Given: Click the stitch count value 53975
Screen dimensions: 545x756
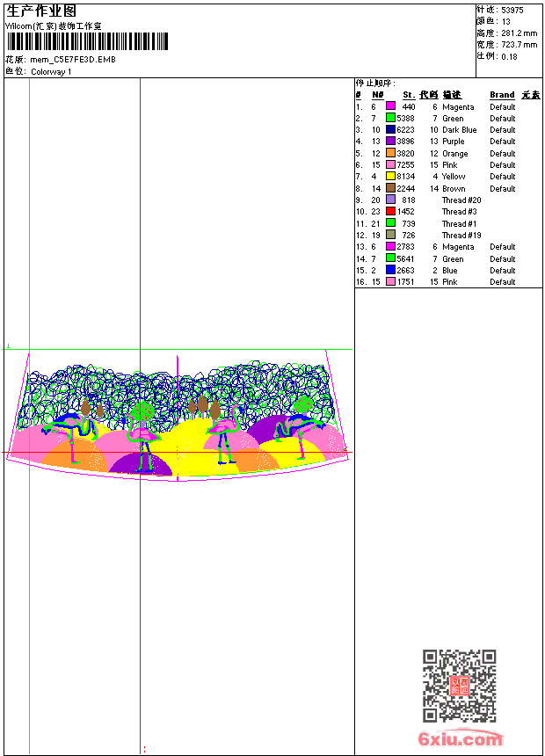Looking at the screenshot, I should 512,11.
